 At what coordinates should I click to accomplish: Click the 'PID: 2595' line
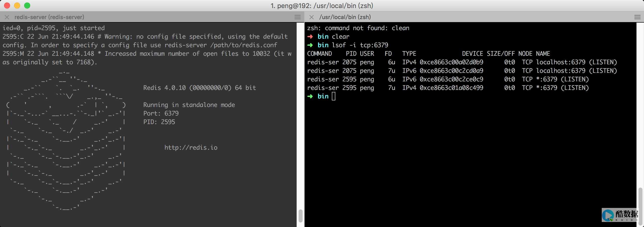(x=159, y=122)
